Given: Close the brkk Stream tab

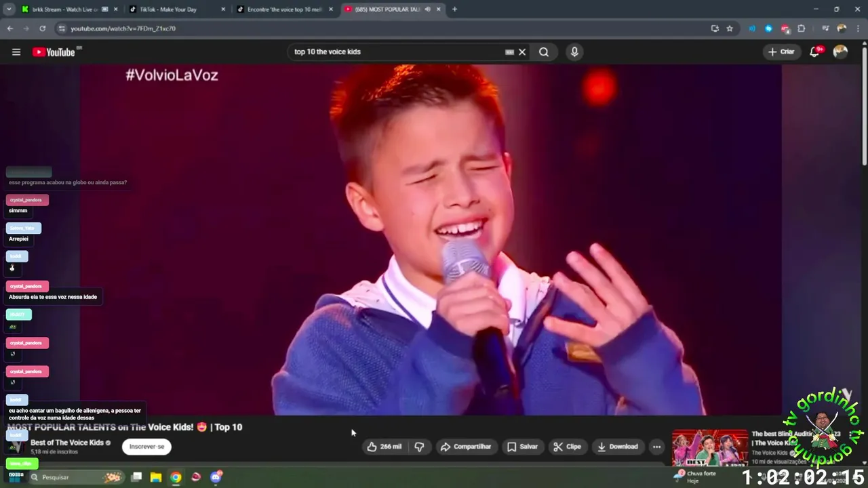Looking at the screenshot, I should click(115, 9).
